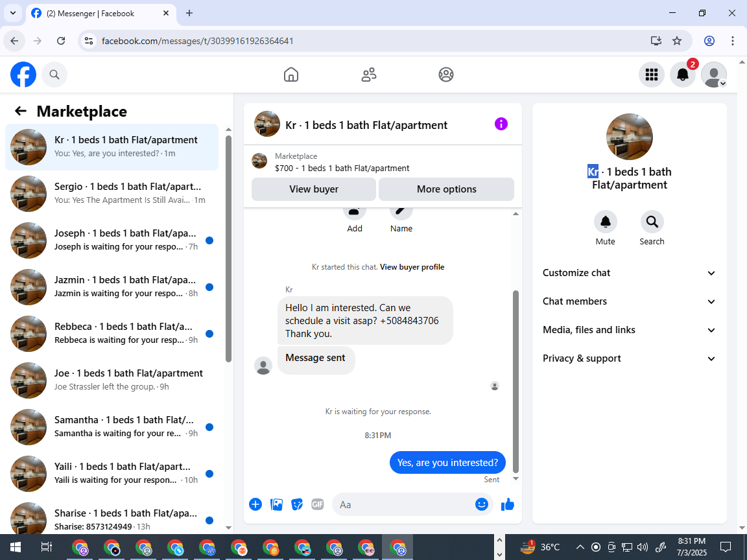Open a new browser tab
747x560 pixels.
click(189, 14)
